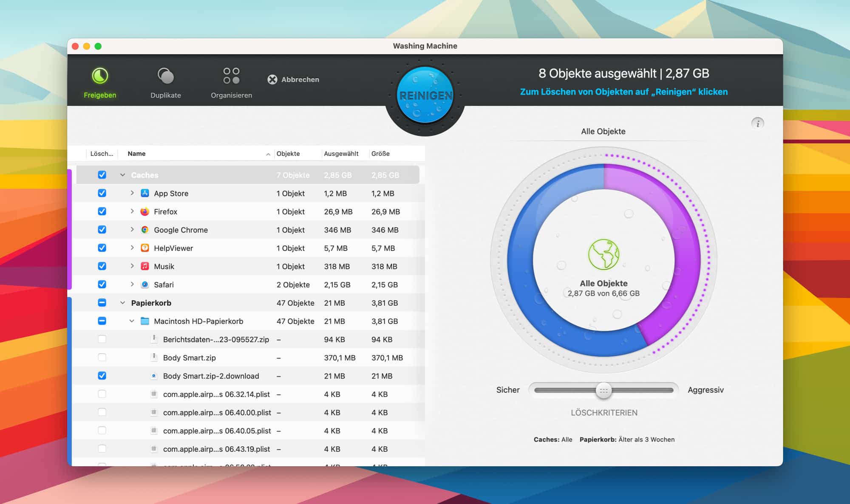Select the Body Smart.zip-2.download row
The height and width of the screenshot is (504, 850).
pos(211,376)
